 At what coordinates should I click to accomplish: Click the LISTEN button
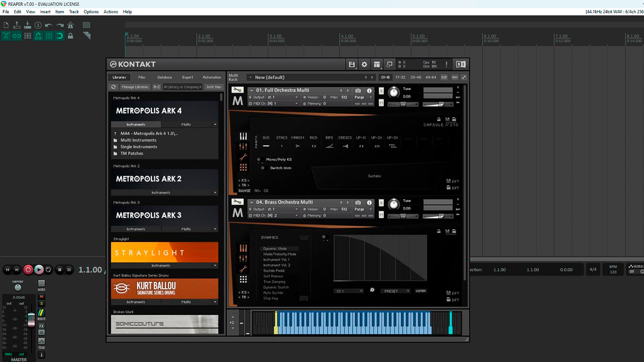pos(421,291)
